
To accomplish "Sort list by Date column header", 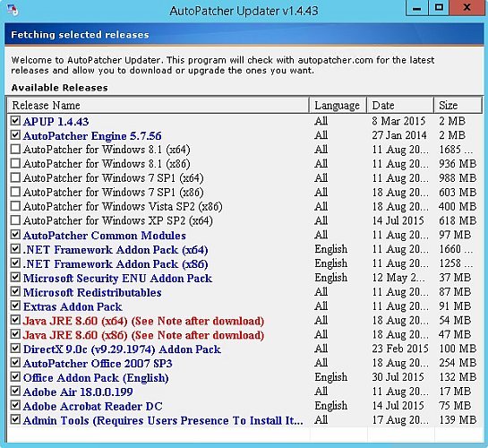I will pyautogui.click(x=400, y=105).
